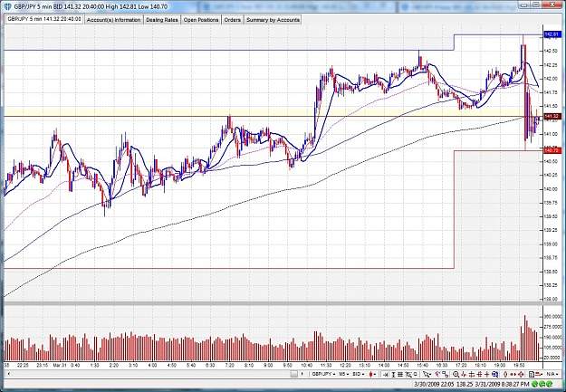Expand the GBP/JPY symbol dropdown in toolbar
The image size is (566, 392).
click(x=324, y=374)
